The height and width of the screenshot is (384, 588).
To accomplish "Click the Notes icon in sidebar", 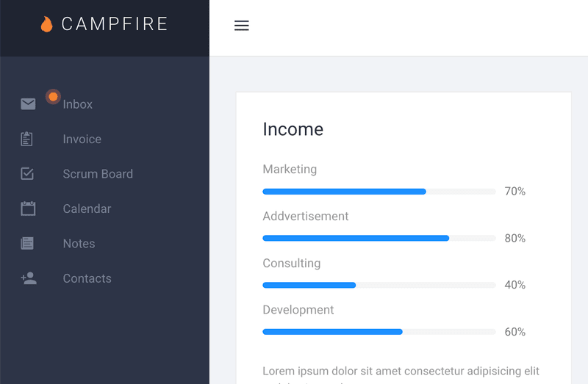I will click(27, 244).
